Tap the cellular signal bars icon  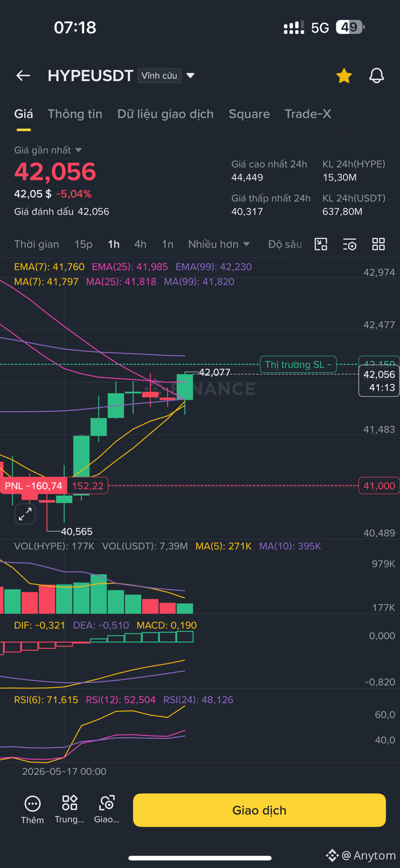pos(294,27)
